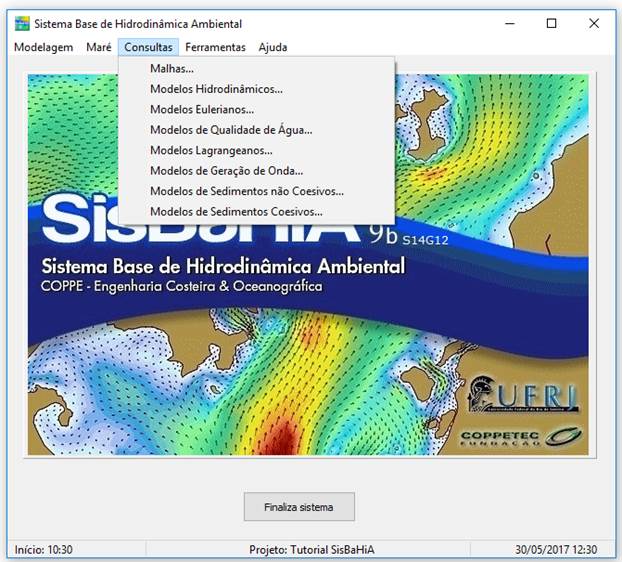This screenshot has width=622, height=562.
Task: Open Modelos de Sedimentos não Coesivos...
Action: click(256, 191)
